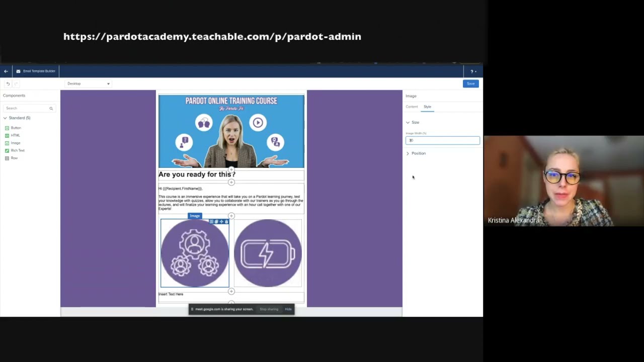This screenshot has width=644, height=362.
Task: Click Stop sharing in the share bar
Action: [x=269, y=309]
